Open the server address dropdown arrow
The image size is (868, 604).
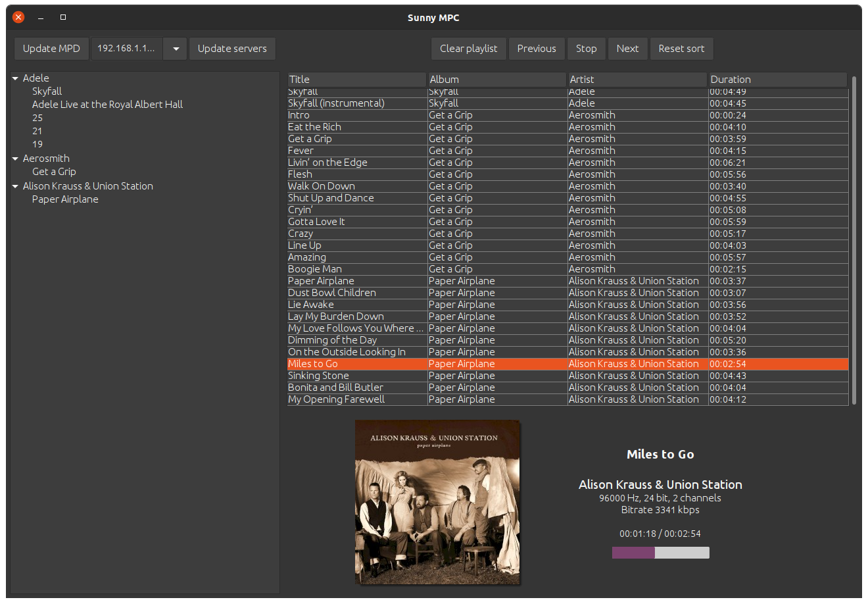176,49
